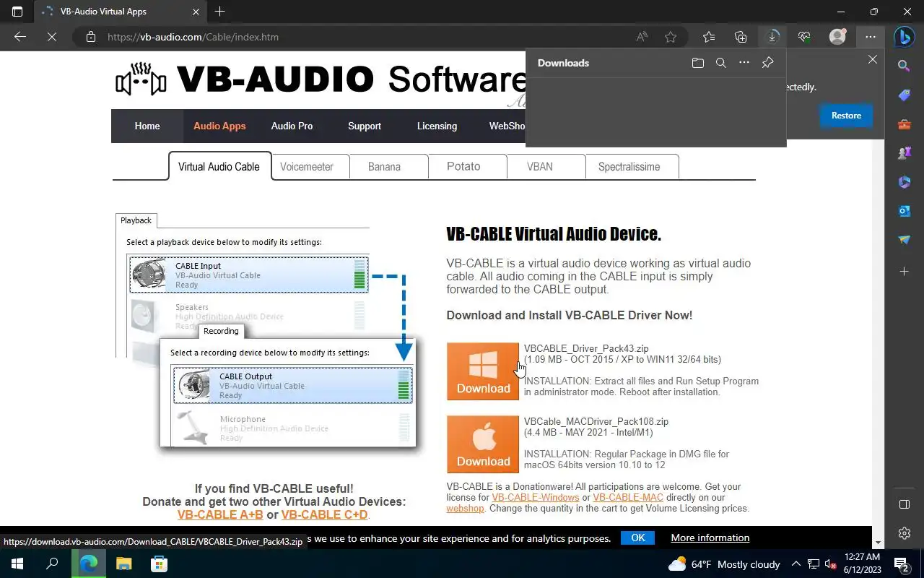This screenshot has width=924, height=578.
Task: Go back to the previous page
Action: pos(20,37)
